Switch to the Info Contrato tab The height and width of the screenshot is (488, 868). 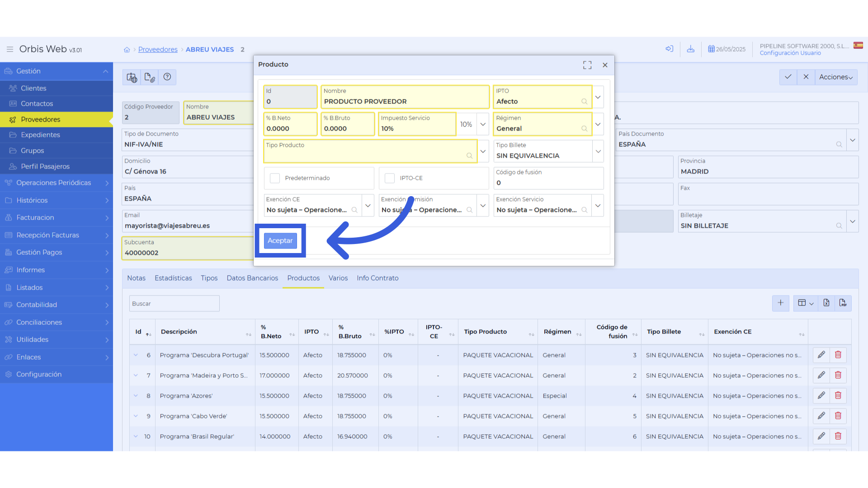[377, 278]
